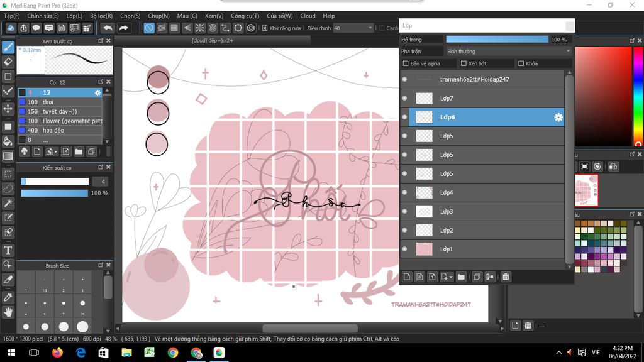Adjust the Độ trong opacity slider
The image size is (644, 362).
497,40
